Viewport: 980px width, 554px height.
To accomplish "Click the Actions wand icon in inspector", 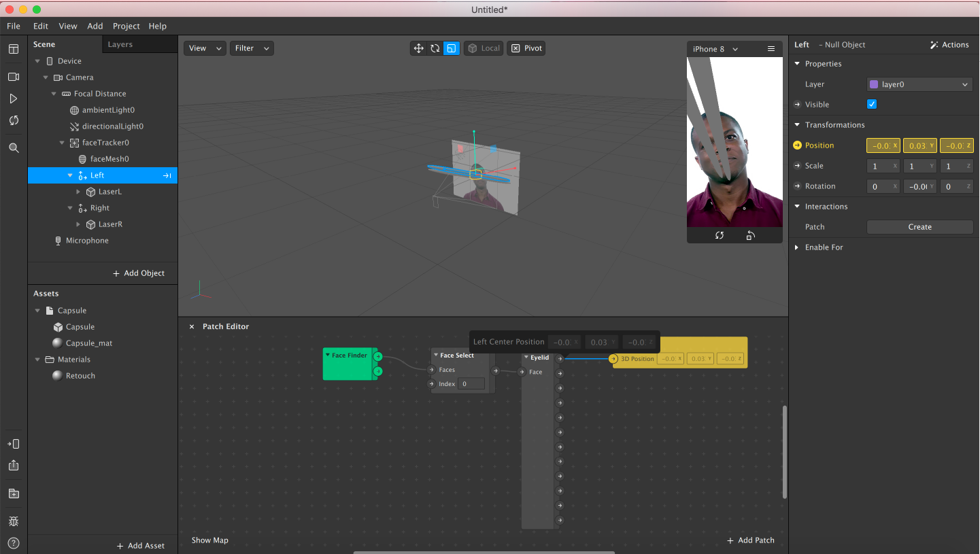I will click(934, 45).
